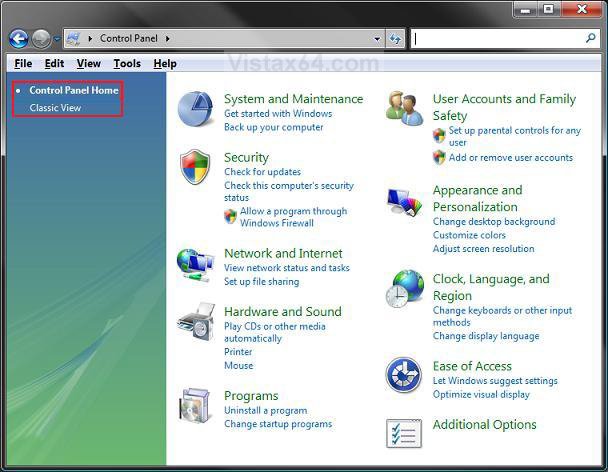
Task: Click Allow a program through Windows Firewall
Action: pyautogui.click(x=293, y=217)
